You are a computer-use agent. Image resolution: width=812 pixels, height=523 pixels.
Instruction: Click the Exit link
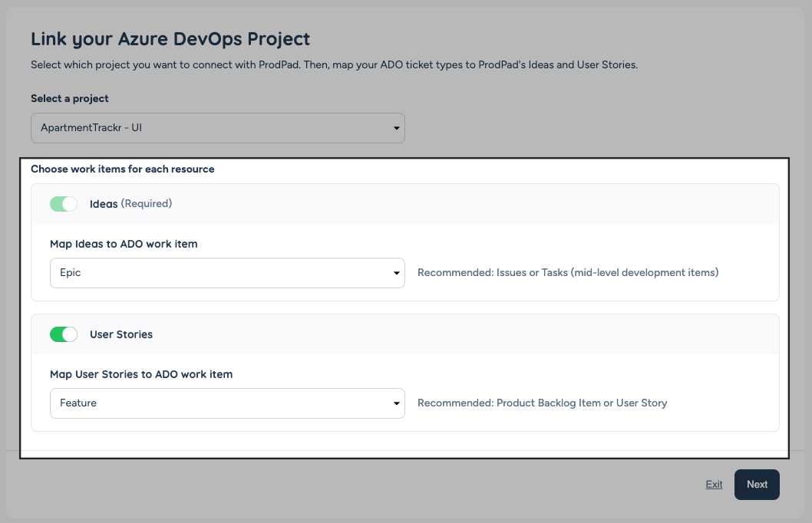pyautogui.click(x=714, y=484)
